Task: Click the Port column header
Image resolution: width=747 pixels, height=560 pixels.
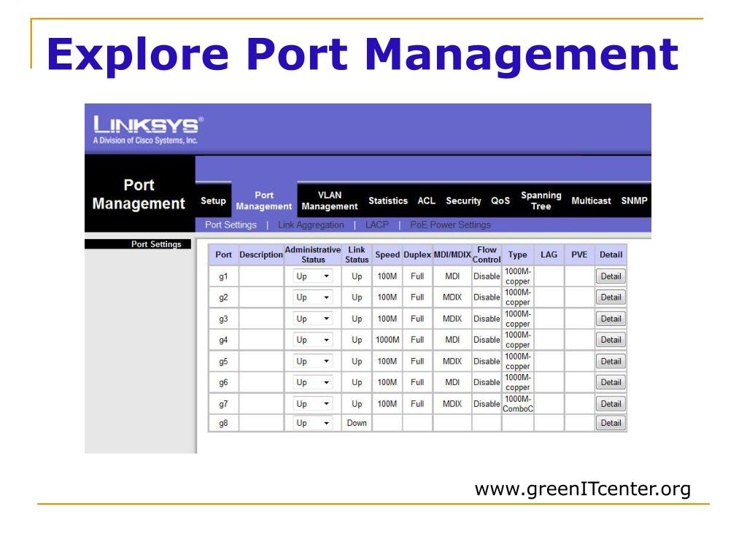Action: click(x=223, y=254)
